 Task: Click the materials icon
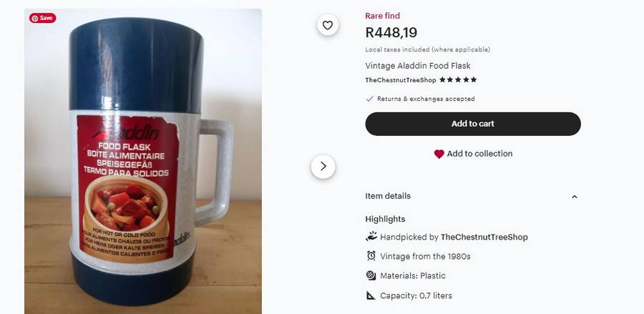point(371,275)
